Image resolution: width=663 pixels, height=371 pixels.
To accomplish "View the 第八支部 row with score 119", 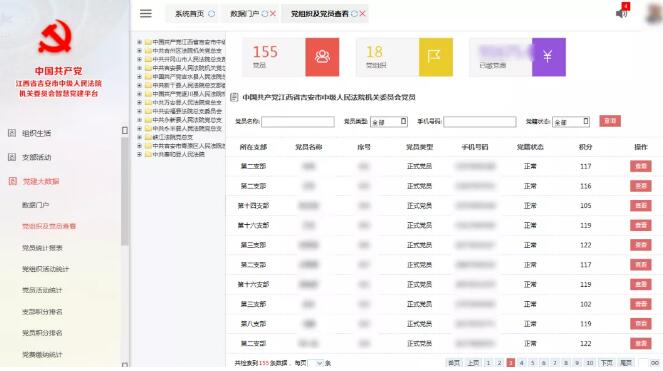I will (641, 324).
